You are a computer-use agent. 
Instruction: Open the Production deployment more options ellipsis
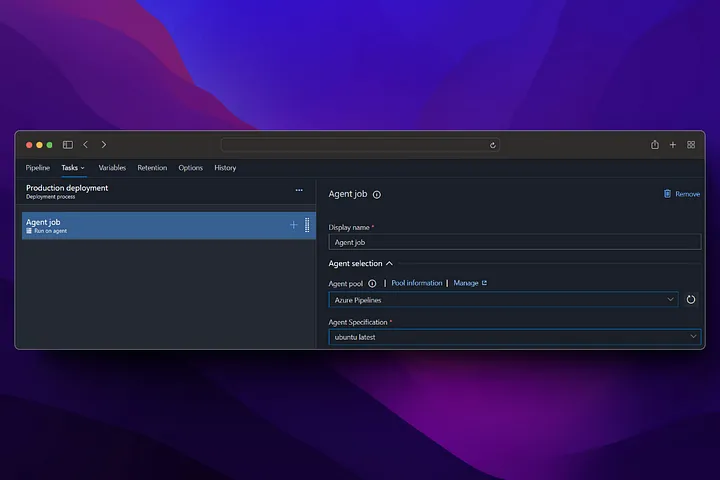pyautogui.click(x=299, y=190)
